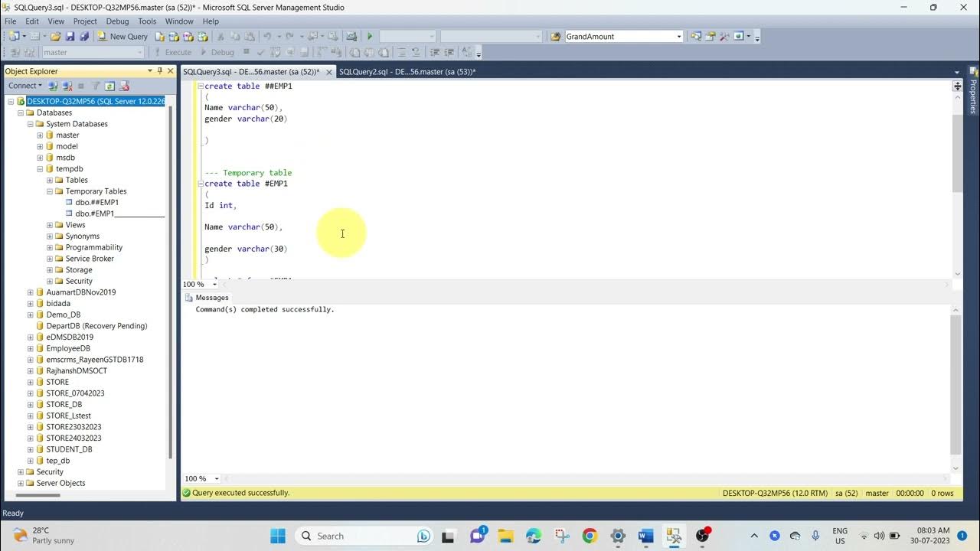The width and height of the screenshot is (980, 551).
Task: Close the SQLQuery3.sql tab
Action: pyautogui.click(x=329, y=72)
